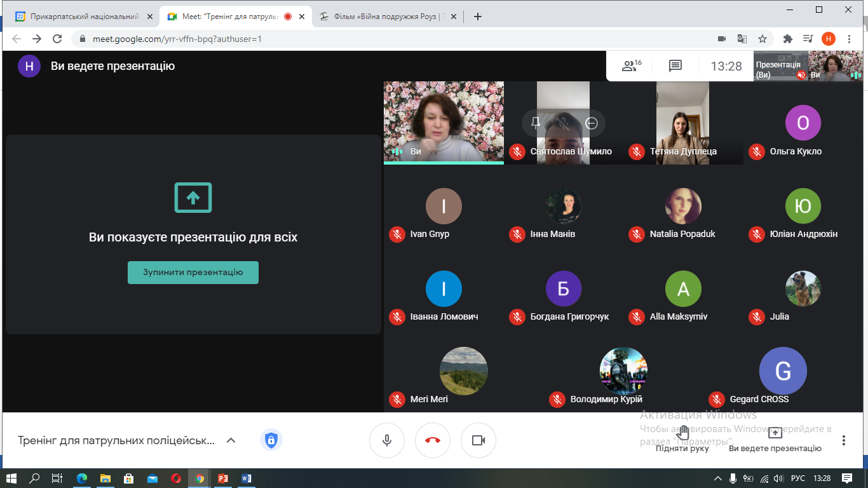Pin Святослав Шумило's video tile
Viewport: 868px width, 488px height.
click(536, 123)
